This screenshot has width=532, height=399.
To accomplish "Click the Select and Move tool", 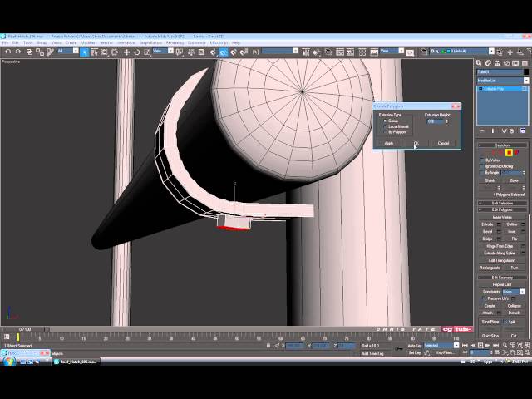I will point(126,52).
